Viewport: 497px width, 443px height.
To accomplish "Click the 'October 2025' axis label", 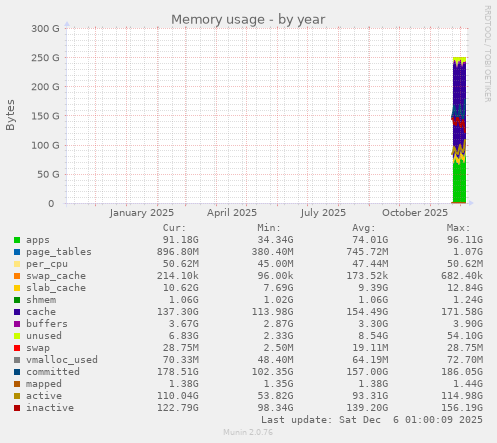I will coord(415,213).
